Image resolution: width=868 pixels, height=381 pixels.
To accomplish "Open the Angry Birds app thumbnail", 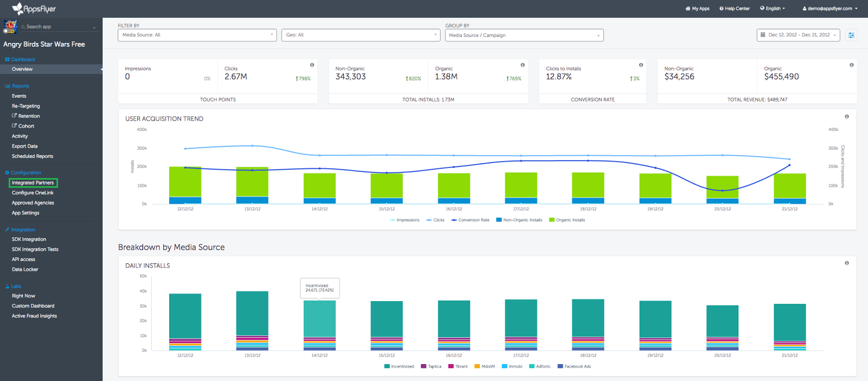I will [10, 27].
